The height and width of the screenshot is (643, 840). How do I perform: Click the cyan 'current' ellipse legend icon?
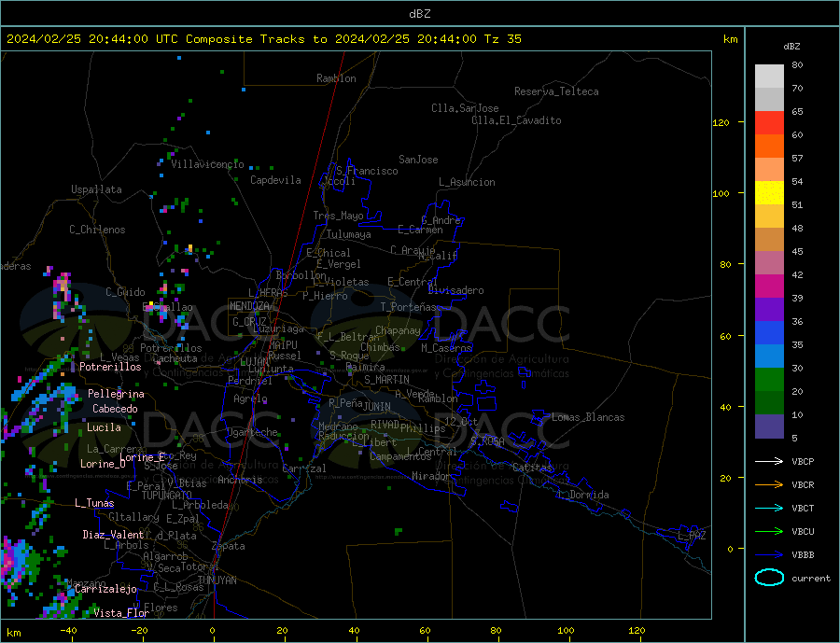click(769, 578)
